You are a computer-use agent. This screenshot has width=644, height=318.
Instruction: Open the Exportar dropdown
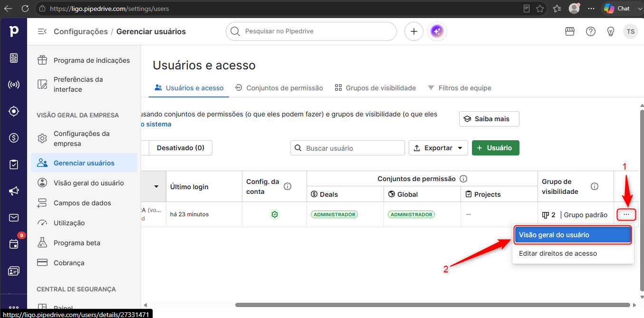click(x=438, y=148)
